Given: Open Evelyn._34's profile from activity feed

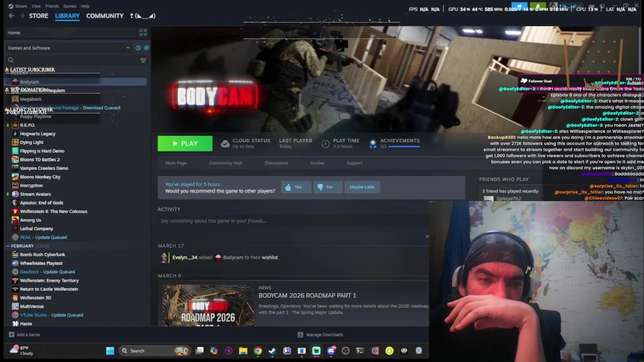Looking at the screenshot, I should (185, 257).
